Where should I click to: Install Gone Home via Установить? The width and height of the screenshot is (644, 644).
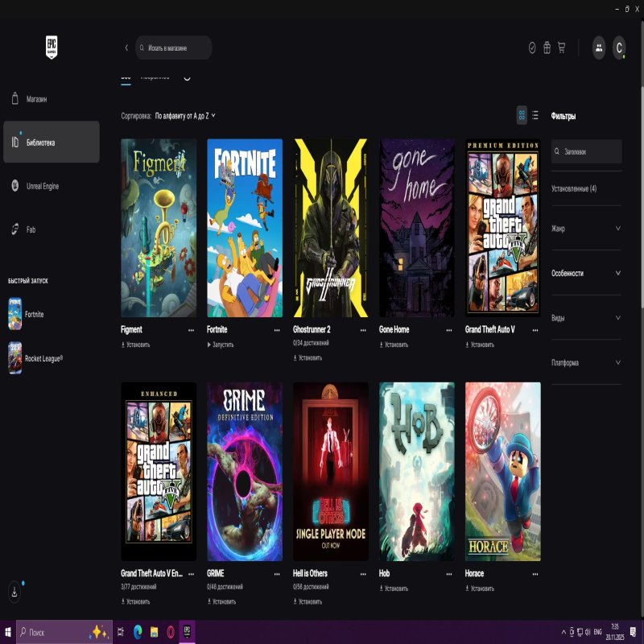[394, 345]
